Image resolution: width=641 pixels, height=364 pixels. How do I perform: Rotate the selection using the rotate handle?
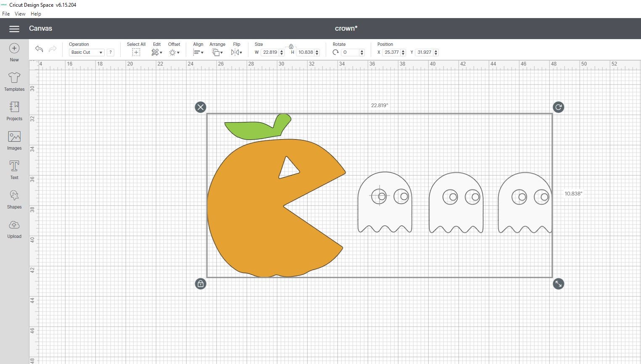558,107
